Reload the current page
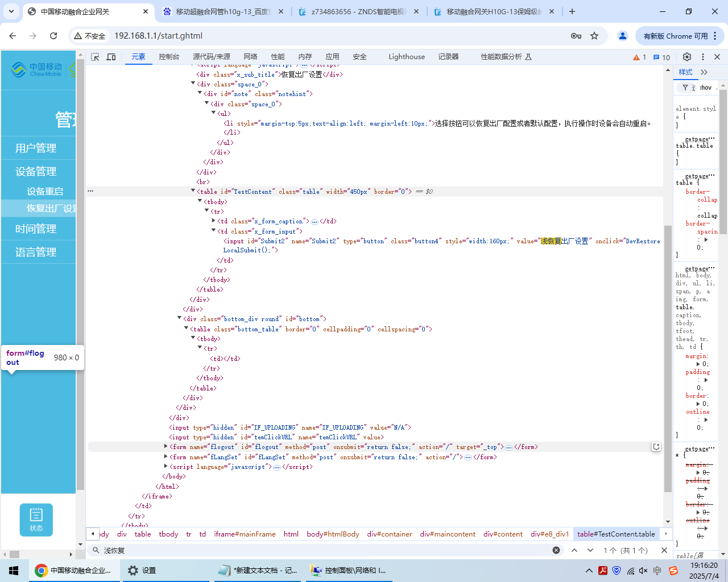 pos(53,36)
